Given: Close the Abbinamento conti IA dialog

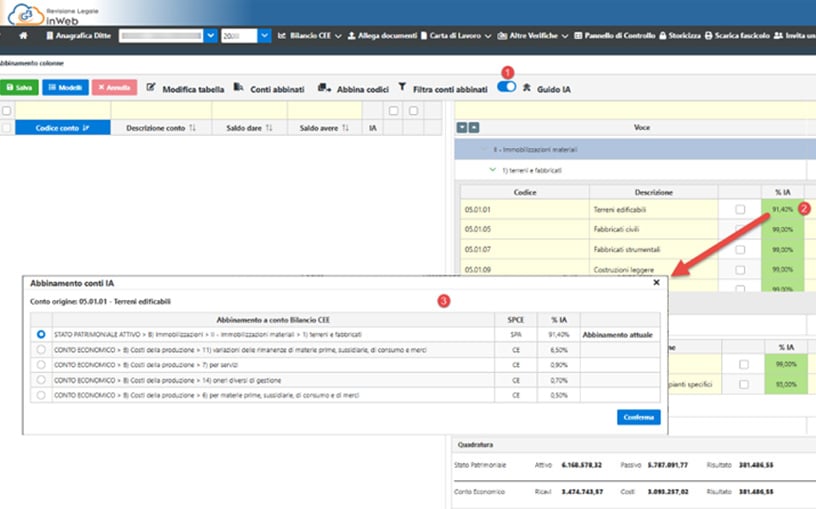Looking at the screenshot, I should pyautogui.click(x=656, y=283).
